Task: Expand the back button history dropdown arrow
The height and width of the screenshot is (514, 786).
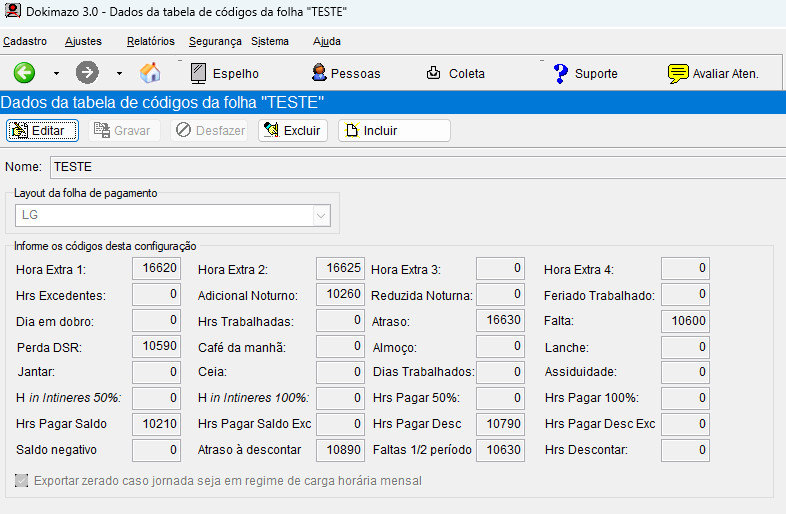Action: point(56,73)
